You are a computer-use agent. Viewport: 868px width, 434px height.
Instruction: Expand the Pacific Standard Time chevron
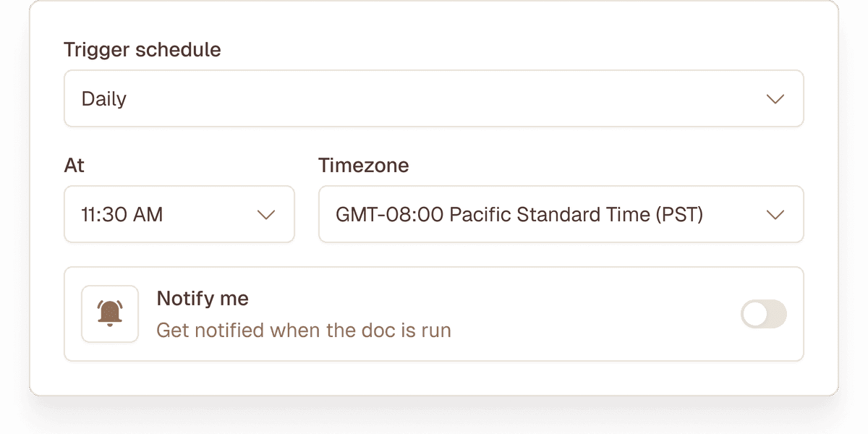point(776,214)
